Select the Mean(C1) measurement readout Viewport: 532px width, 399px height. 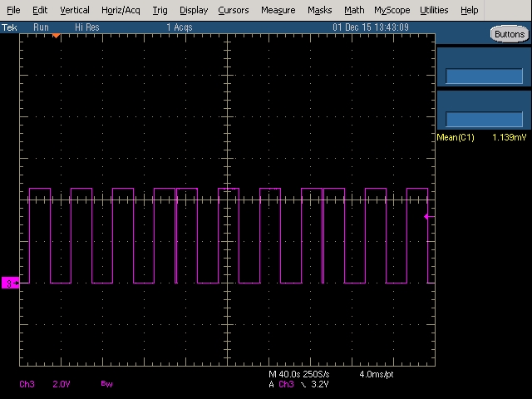(x=482, y=137)
